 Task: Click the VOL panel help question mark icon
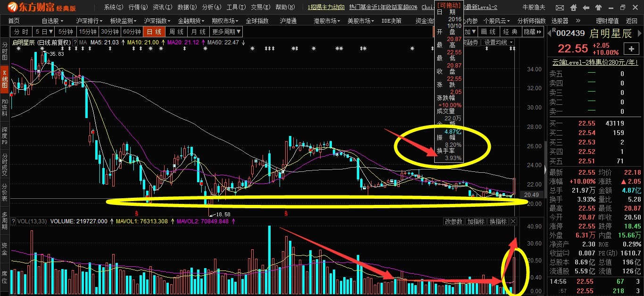(x=14, y=221)
